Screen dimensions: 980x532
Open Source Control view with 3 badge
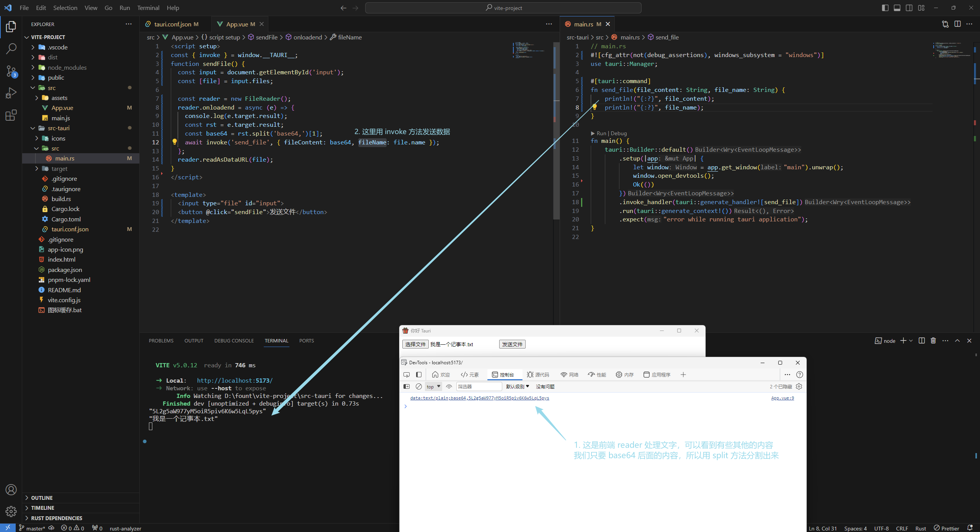[11, 71]
